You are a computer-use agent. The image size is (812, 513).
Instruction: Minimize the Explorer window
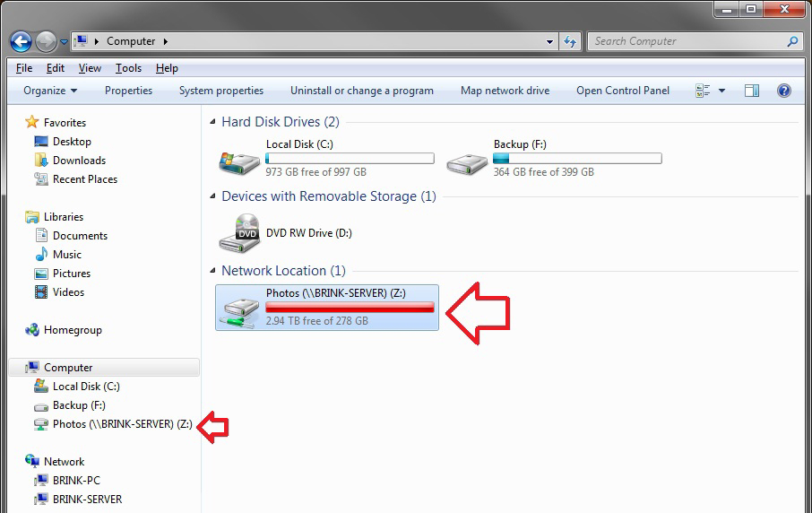[x=727, y=9]
